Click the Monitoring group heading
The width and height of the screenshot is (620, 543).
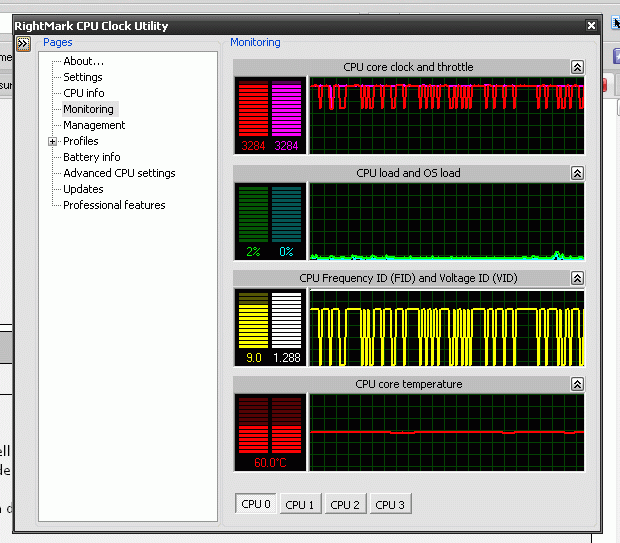coord(255,42)
